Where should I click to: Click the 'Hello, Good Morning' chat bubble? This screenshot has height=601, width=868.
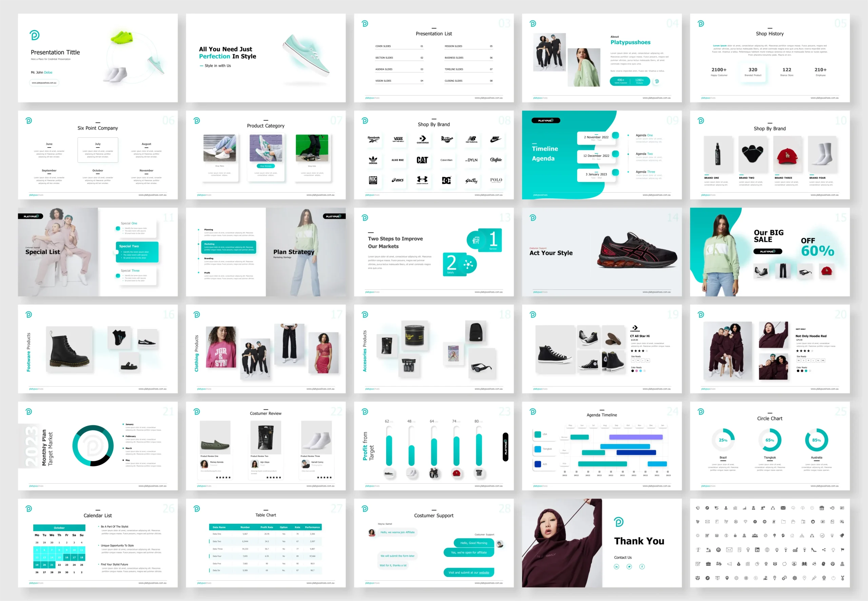(474, 543)
